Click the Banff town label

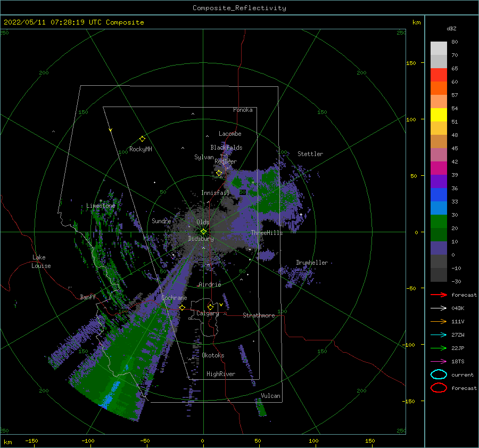88,297
